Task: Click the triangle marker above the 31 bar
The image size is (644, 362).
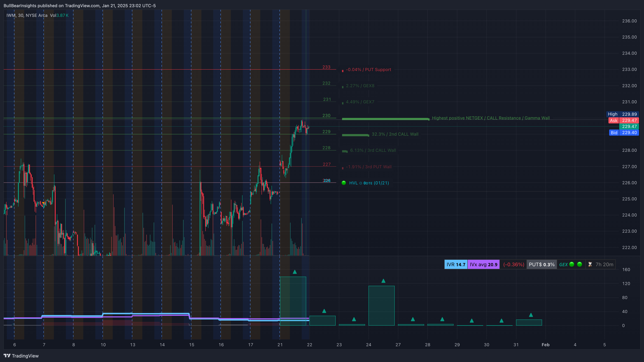Action: click(531, 315)
